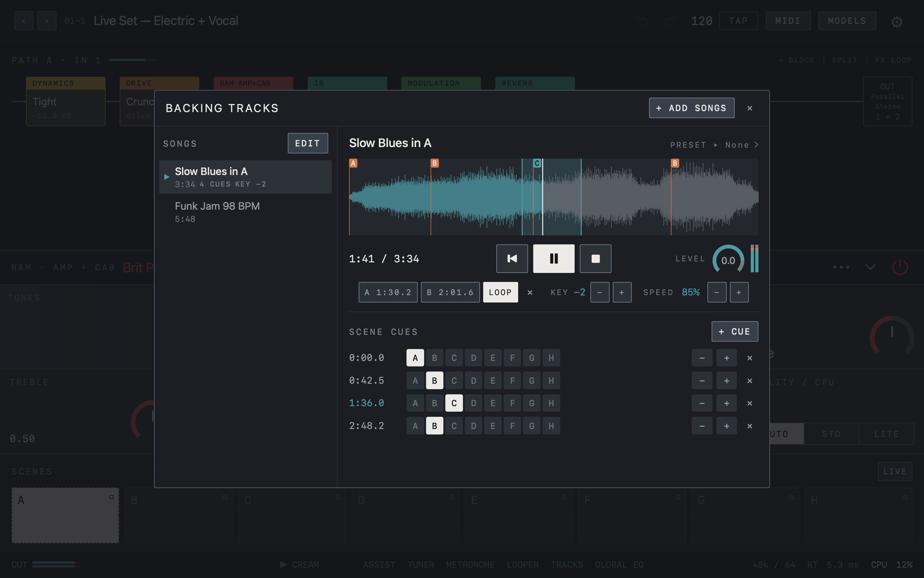The image size is (924, 578).
Task: Nudge the 1:36.0 cue later
Action: click(727, 403)
